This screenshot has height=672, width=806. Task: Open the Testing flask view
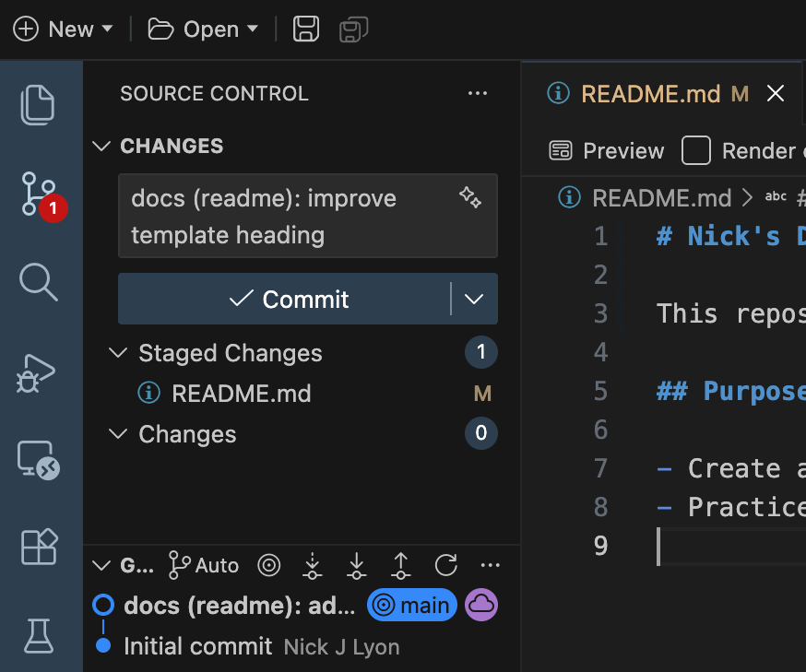pos(40,634)
